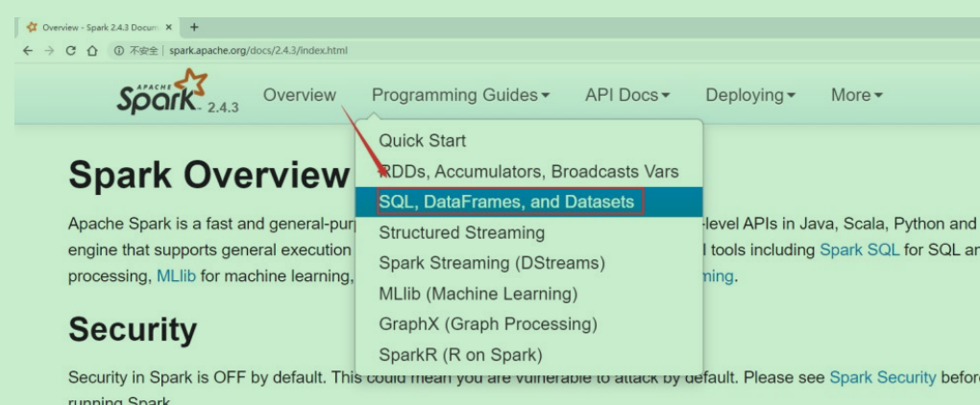Expand the More dropdown

click(856, 95)
